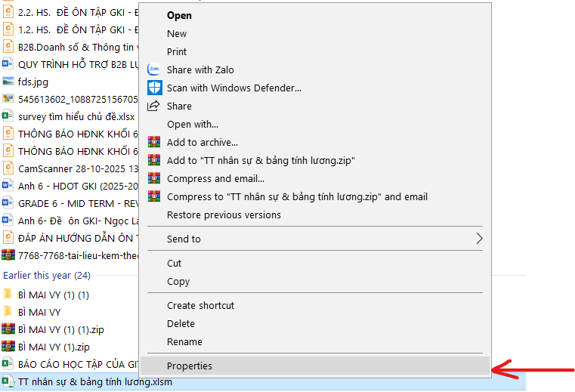The image size is (575, 392).
Task: Click the WinRAR icon beside Compress and email
Action: [154, 178]
